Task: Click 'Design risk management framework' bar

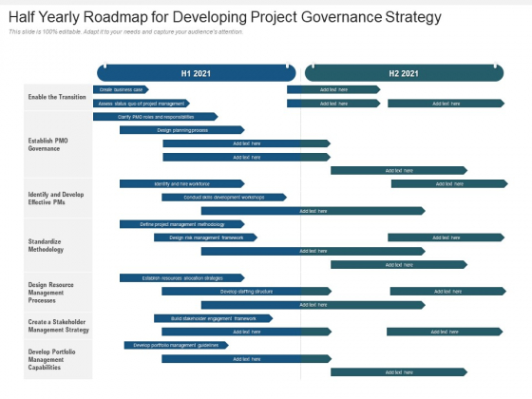Action: (x=205, y=237)
